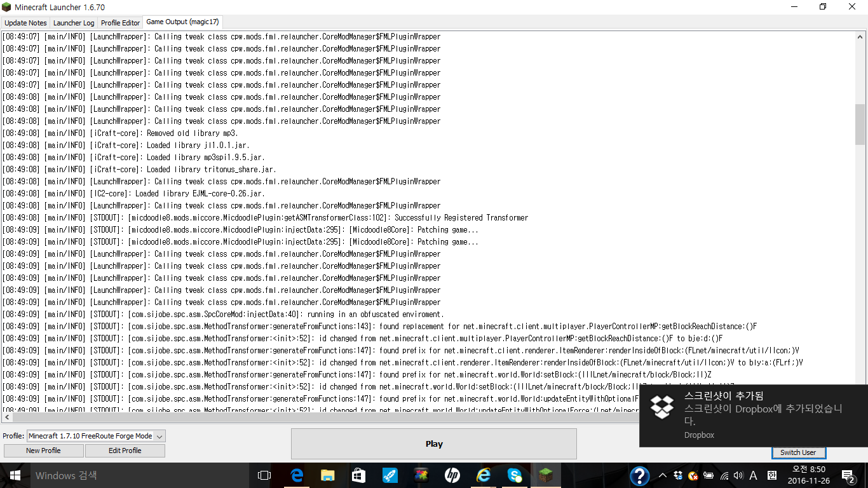Click the Switch User button
The height and width of the screenshot is (488, 868).
(x=798, y=452)
